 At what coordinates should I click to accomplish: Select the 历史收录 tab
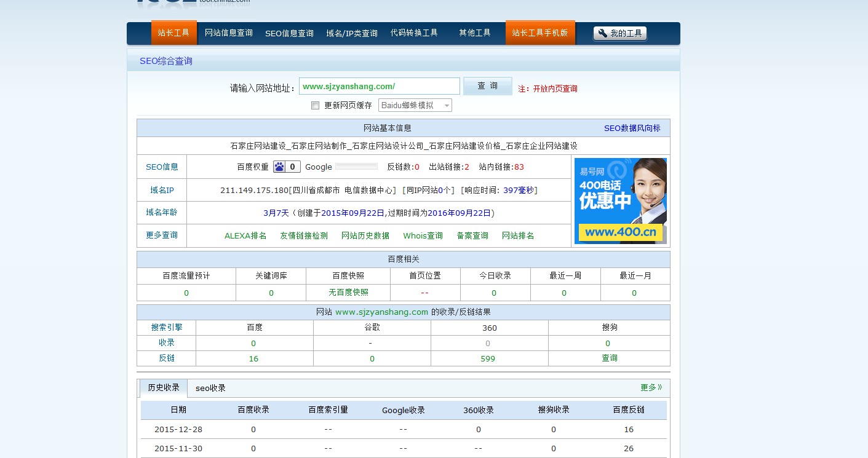pos(164,388)
